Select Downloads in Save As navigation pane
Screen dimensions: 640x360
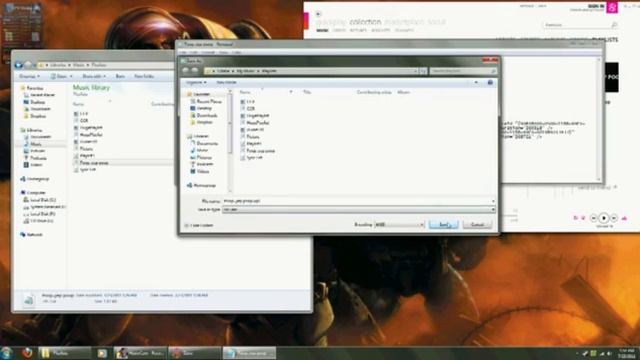point(204,116)
